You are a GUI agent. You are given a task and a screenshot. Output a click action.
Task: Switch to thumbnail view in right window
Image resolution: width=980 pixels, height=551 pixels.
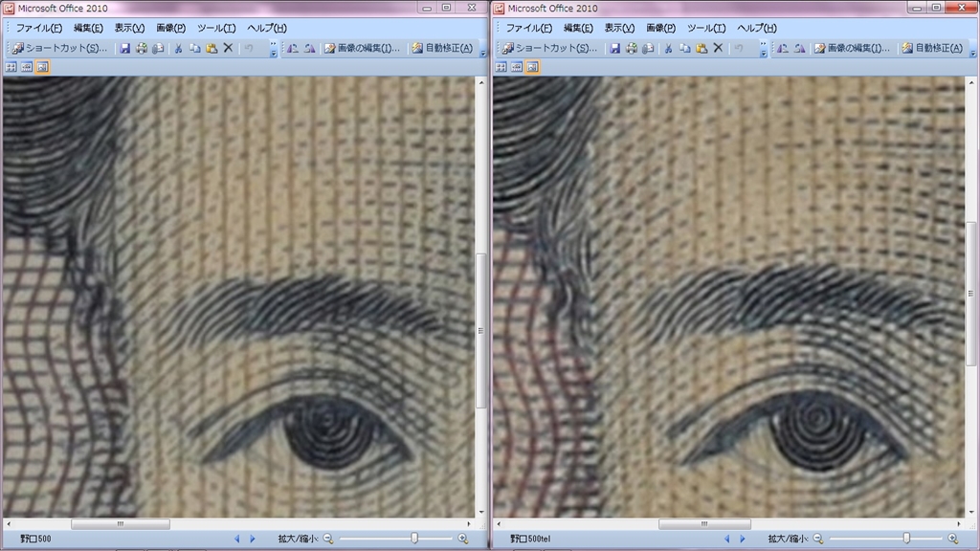501,67
